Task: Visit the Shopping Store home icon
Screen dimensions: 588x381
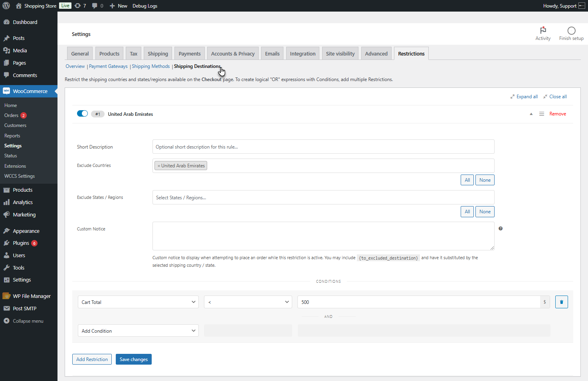Action: coord(19,6)
